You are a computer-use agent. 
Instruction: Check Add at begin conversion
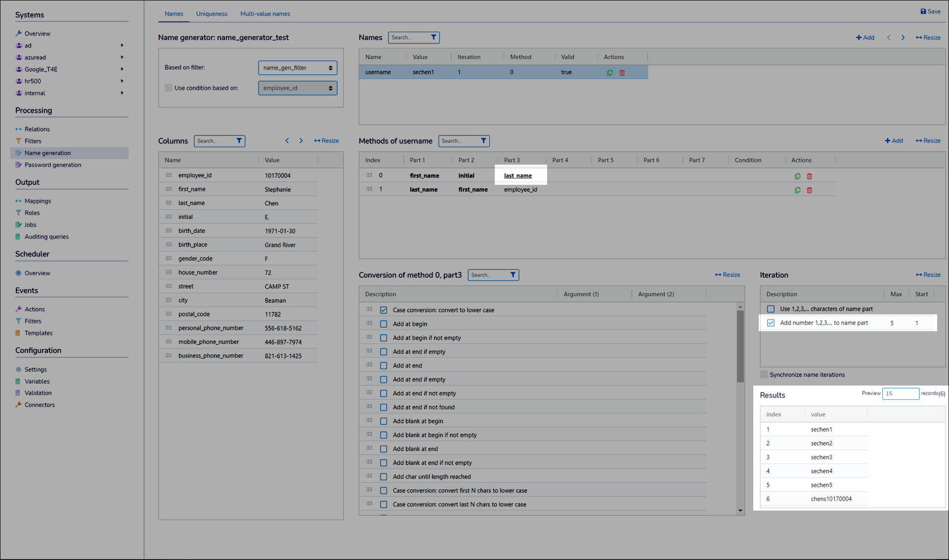(384, 324)
